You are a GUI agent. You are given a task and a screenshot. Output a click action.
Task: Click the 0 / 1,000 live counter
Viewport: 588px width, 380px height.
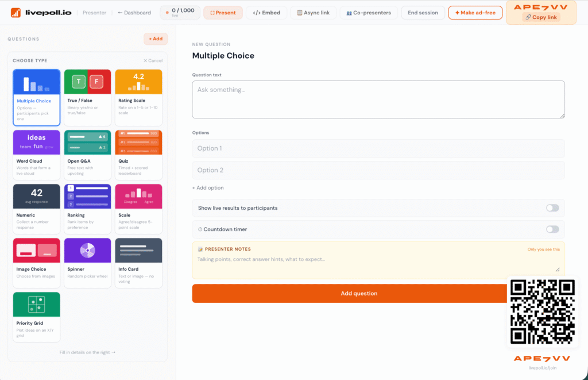[x=180, y=13]
